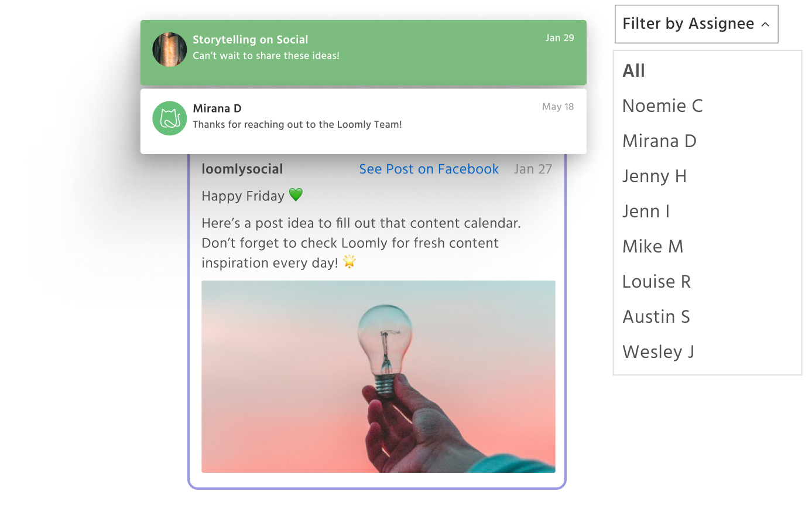This screenshot has width=812, height=505.
Task: Filter by assignee Mirana D
Action: coord(659,141)
